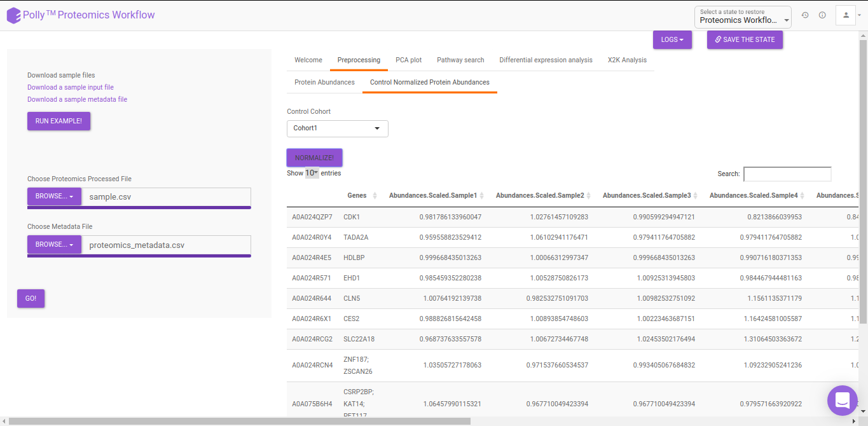868x426 pixels.
Task: Download a sample metadata file link
Action: coord(77,99)
